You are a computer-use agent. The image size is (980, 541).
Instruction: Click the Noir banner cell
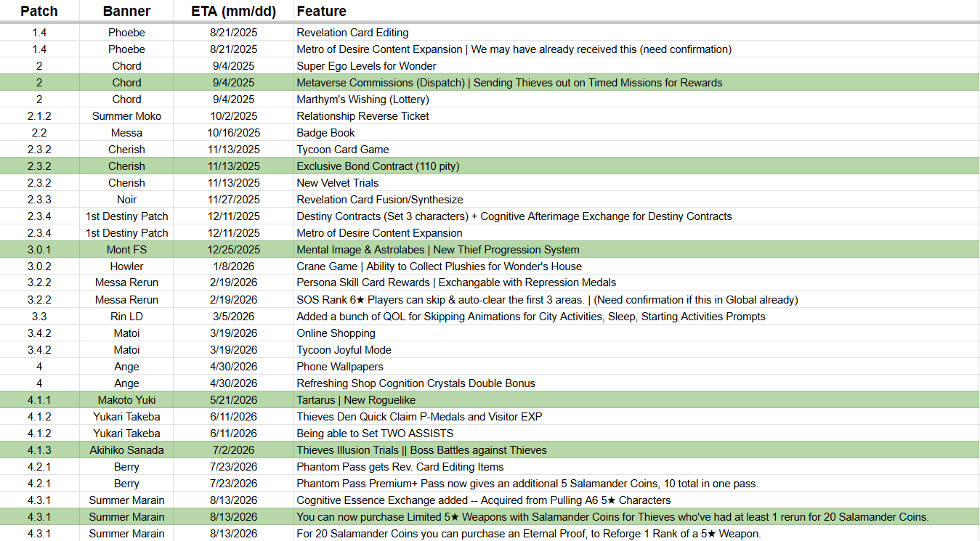click(x=126, y=200)
